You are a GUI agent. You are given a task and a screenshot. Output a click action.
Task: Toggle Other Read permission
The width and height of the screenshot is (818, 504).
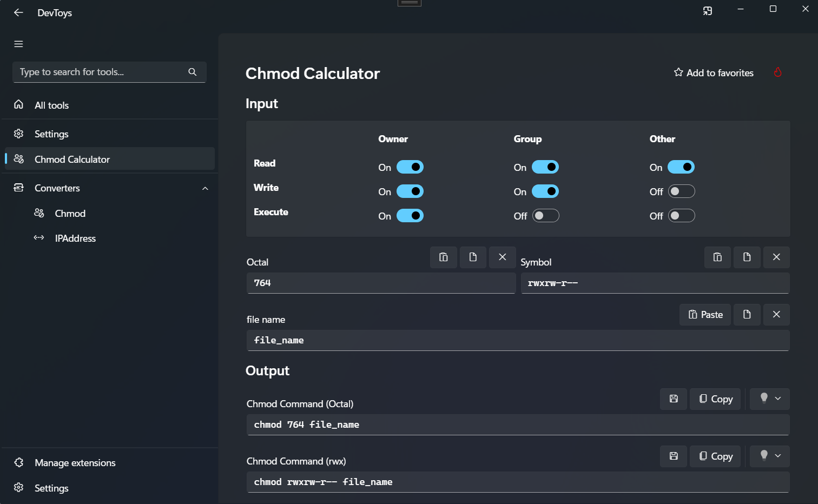(681, 167)
